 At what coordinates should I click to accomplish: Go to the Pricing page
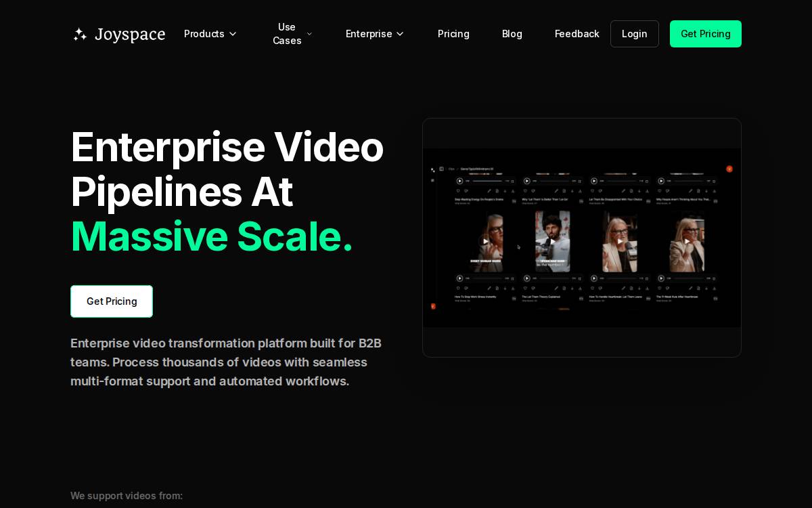pos(453,34)
